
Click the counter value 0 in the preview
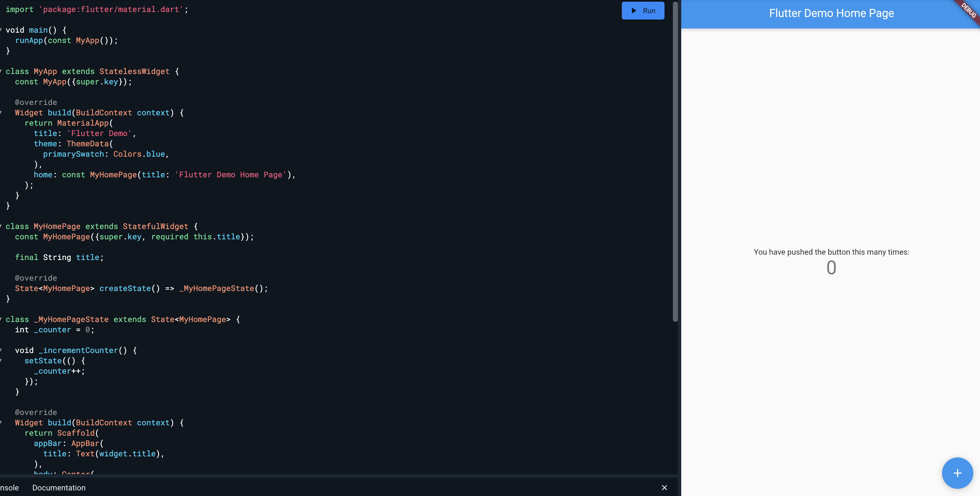pos(831,268)
